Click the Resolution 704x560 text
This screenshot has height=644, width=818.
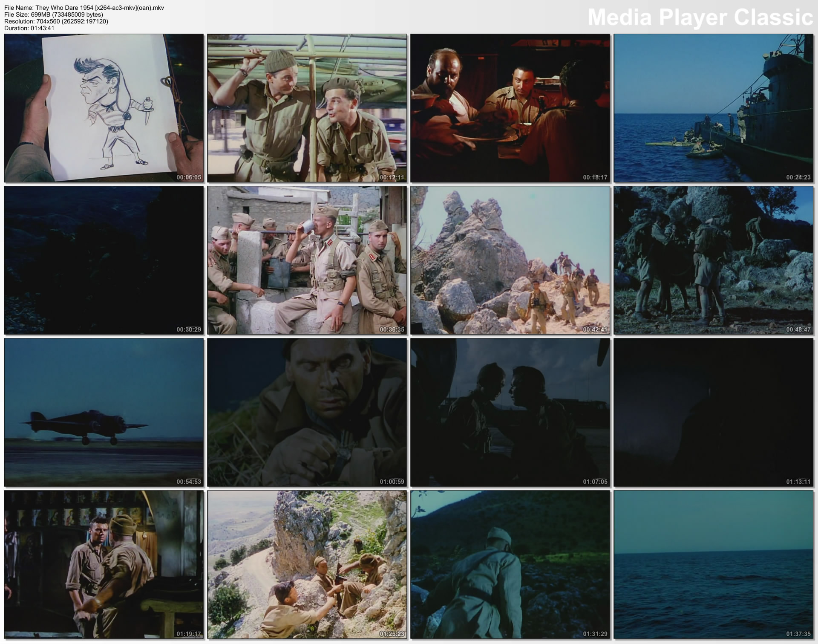click(x=56, y=21)
